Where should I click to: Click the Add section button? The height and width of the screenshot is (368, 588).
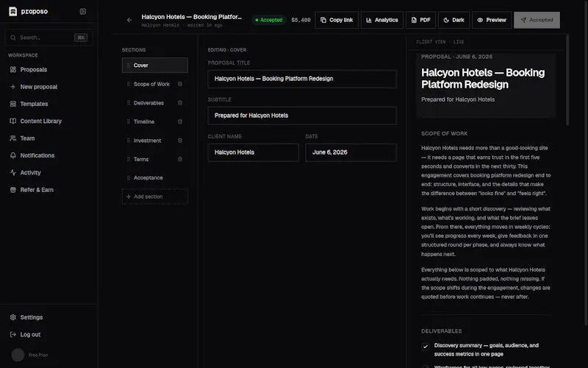(x=155, y=197)
